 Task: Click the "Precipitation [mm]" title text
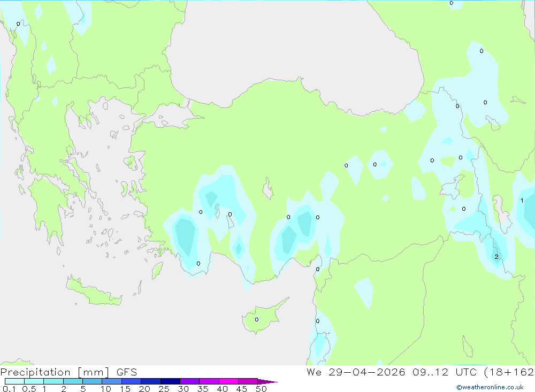pos(55,372)
